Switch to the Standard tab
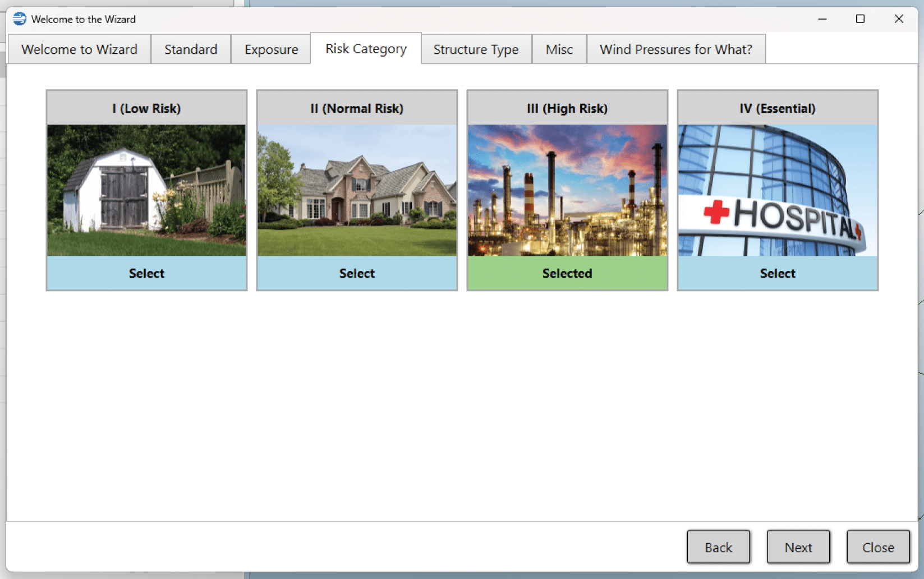The image size is (924, 579). click(191, 49)
